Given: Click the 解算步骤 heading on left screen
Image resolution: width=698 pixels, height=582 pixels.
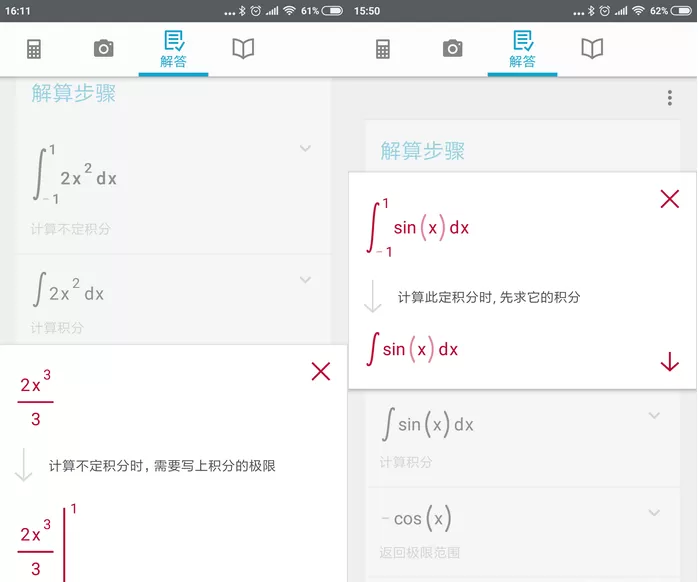Looking at the screenshot, I should click(73, 93).
